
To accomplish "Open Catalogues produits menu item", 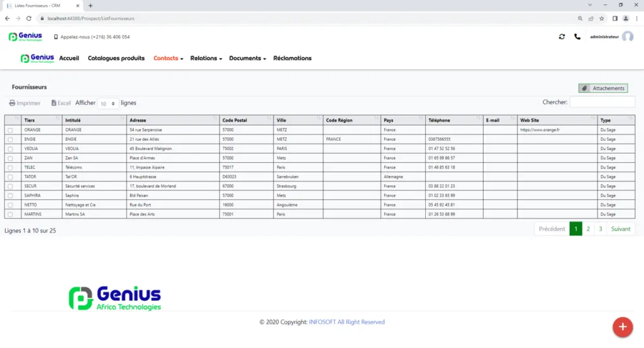I will 116,58.
